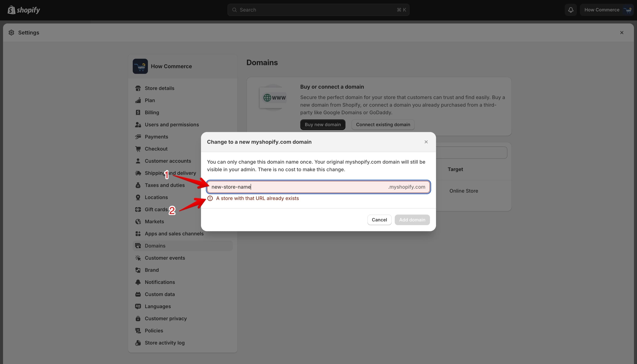The height and width of the screenshot is (364, 637).
Task: Click the Online Store target cell
Action: (464, 191)
